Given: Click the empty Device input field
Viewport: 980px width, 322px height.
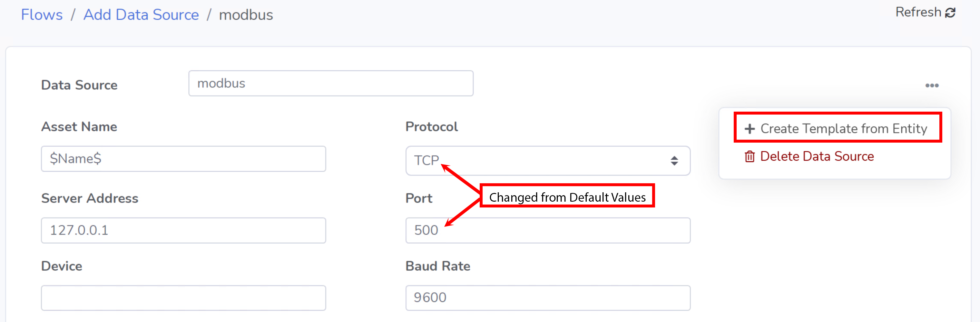Looking at the screenshot, I should coord(183,298).
